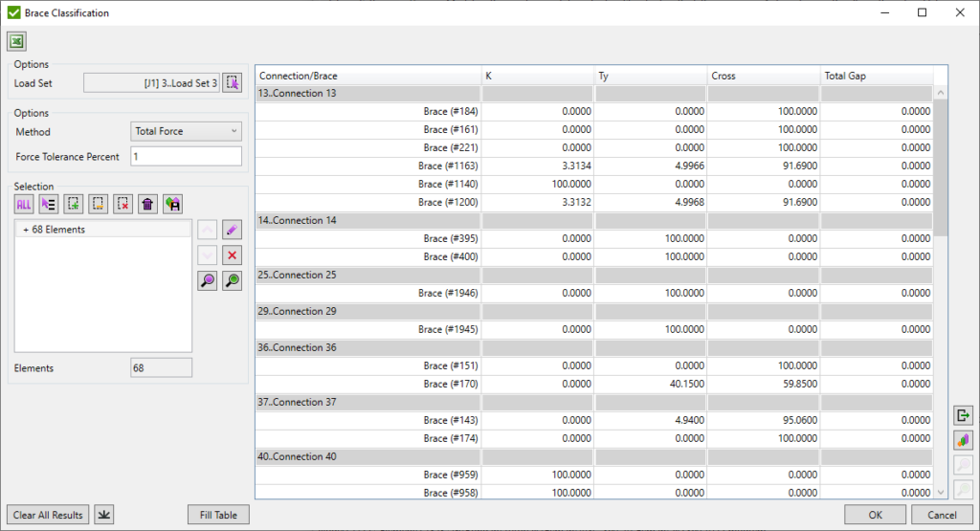Click the Load Set picker icon
Viewport: 980px width, 531px height.
pos(233,83)
